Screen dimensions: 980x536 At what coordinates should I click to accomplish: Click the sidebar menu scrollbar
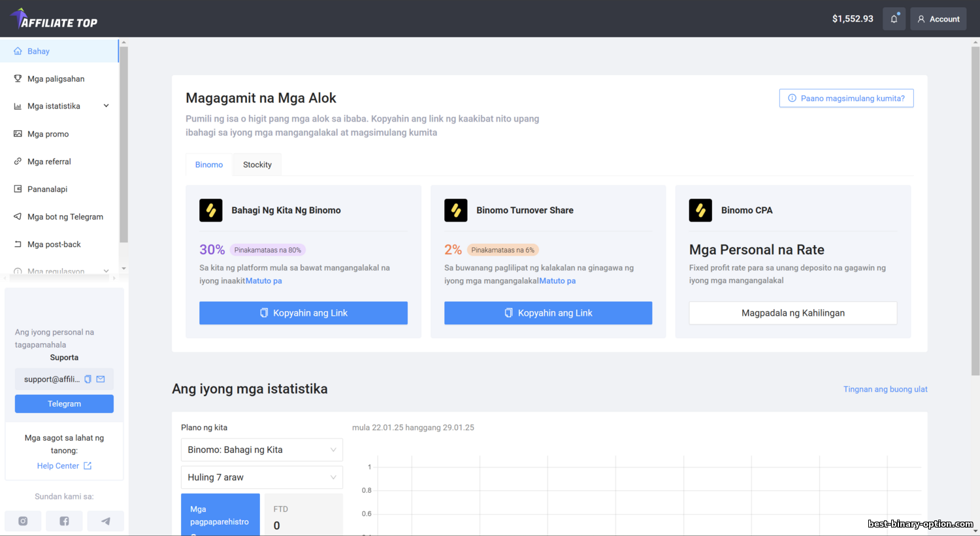(123, 144)
